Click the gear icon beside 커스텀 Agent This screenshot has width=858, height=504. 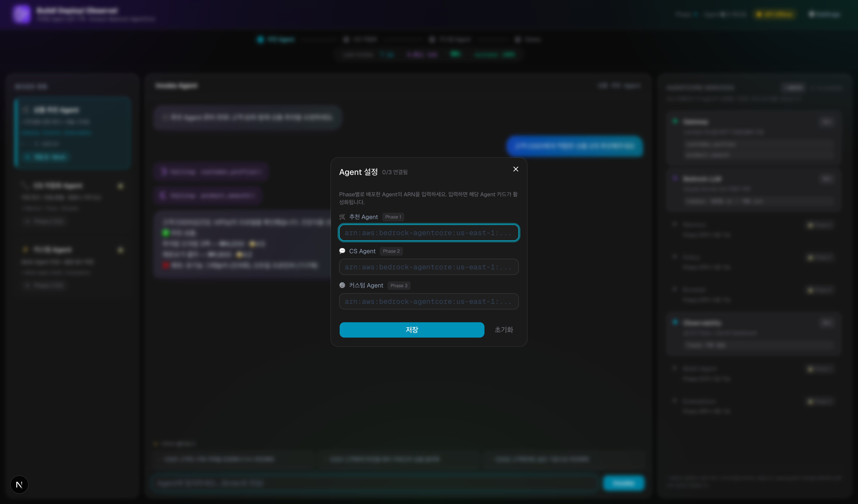coord(342,285)
